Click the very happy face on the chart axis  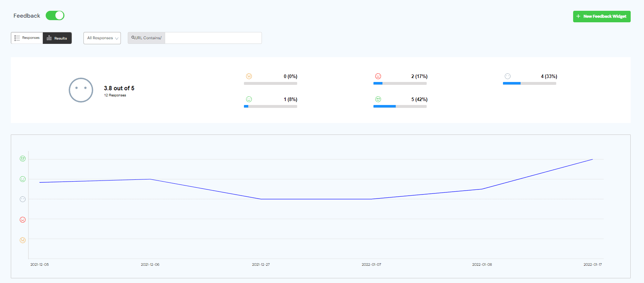[x=23, y=159]
